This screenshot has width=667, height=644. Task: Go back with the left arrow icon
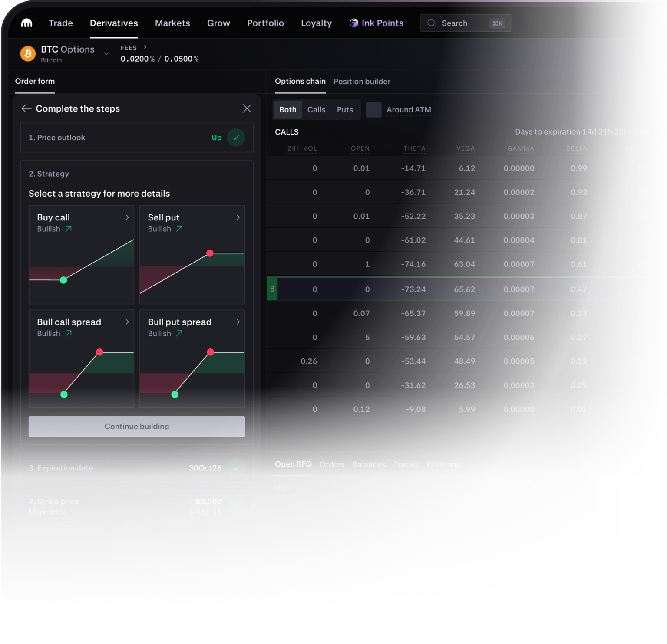pyautogui.click(x=26, y=108)
